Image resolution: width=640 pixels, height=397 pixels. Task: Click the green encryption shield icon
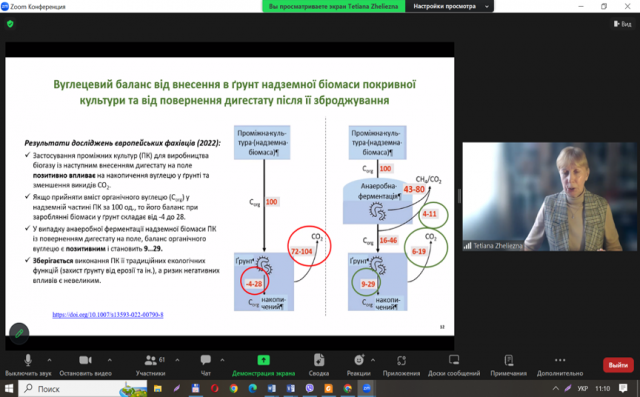10,24
